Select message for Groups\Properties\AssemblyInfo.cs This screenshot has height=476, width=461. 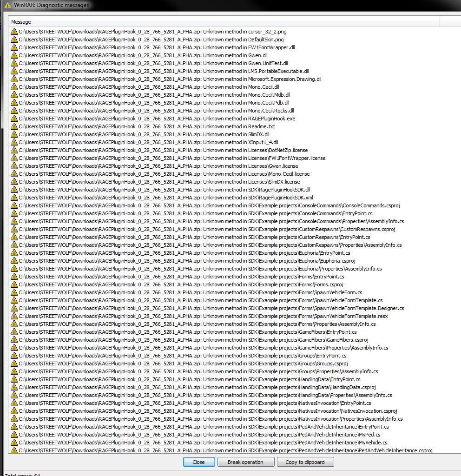(x=198, y=371)
